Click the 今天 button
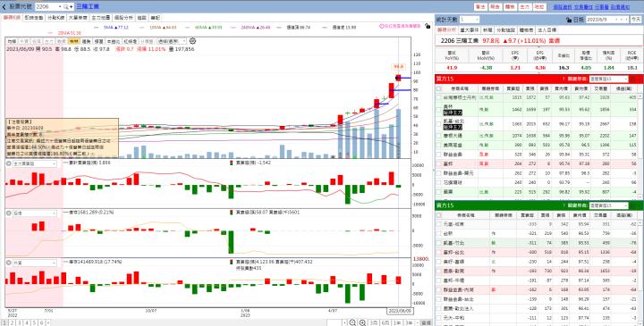Image resolution: width=644 pixels, height=326 pixels. pyautogui.click(x=635, y=20)
